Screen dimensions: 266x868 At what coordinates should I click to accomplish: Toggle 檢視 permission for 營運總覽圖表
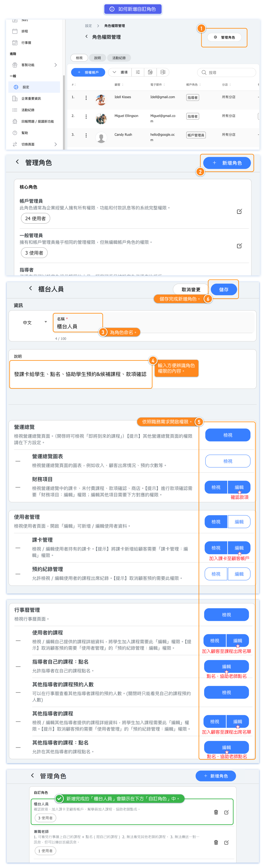pos(228,461)
